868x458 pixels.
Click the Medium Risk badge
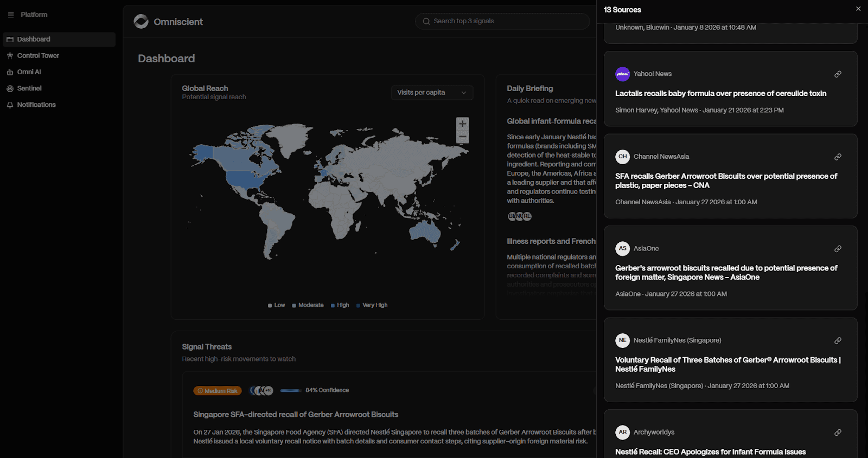218,391
